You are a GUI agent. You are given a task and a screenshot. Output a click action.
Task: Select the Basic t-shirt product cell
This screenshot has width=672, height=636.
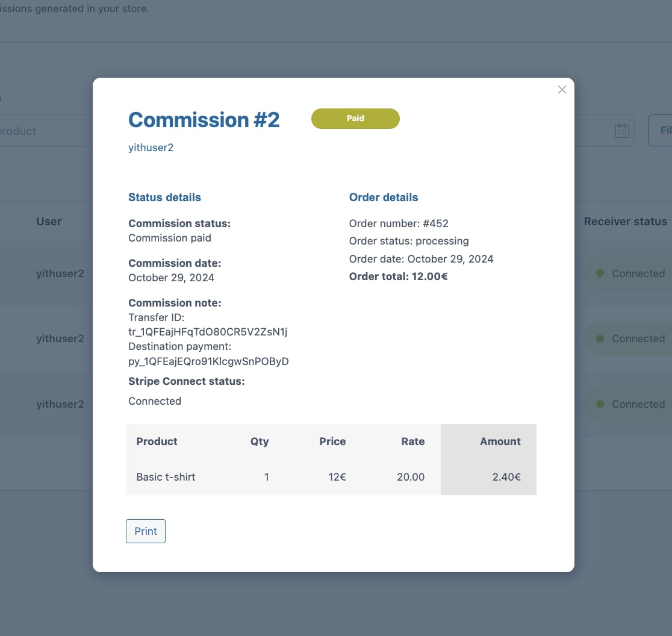[x=166, y=477]
